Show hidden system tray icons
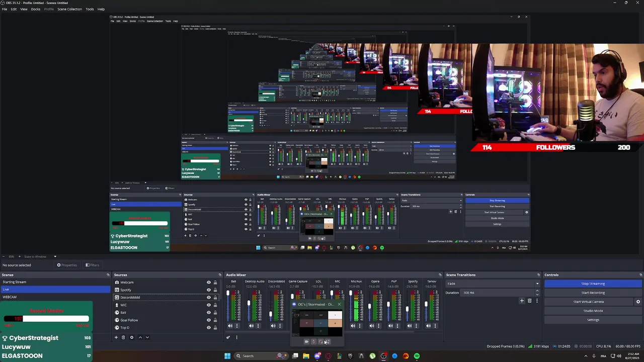The image size is (644, 362). click(586, 356)
